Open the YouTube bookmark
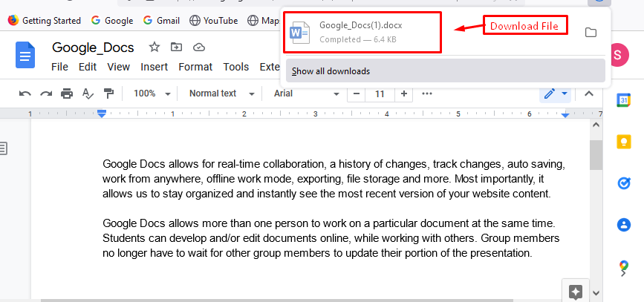644x302 pixels. (214, 20)
